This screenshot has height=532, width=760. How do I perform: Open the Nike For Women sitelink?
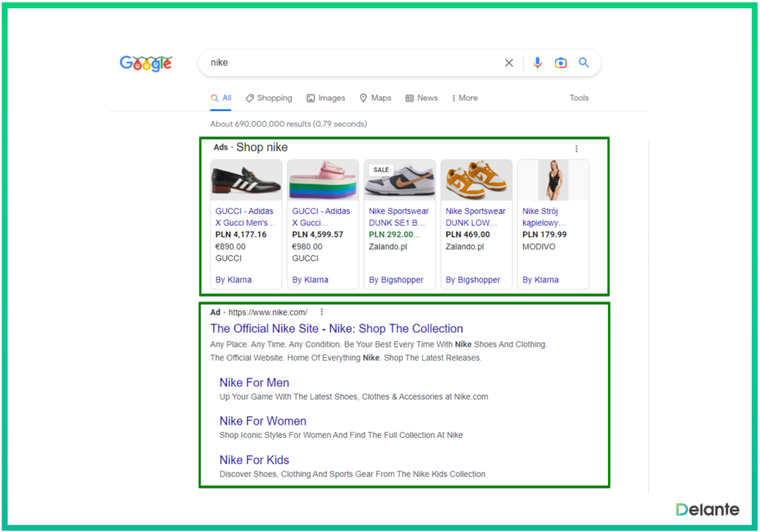263,421
